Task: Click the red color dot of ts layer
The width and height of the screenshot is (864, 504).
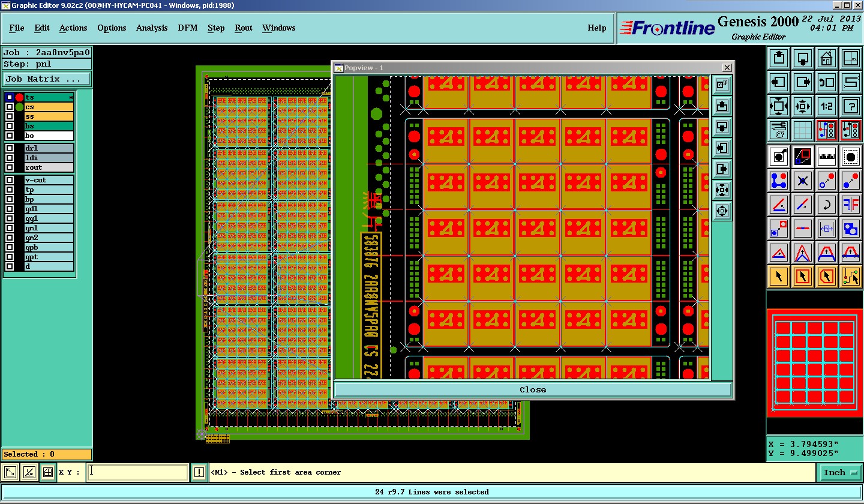Action: [19, 97]
